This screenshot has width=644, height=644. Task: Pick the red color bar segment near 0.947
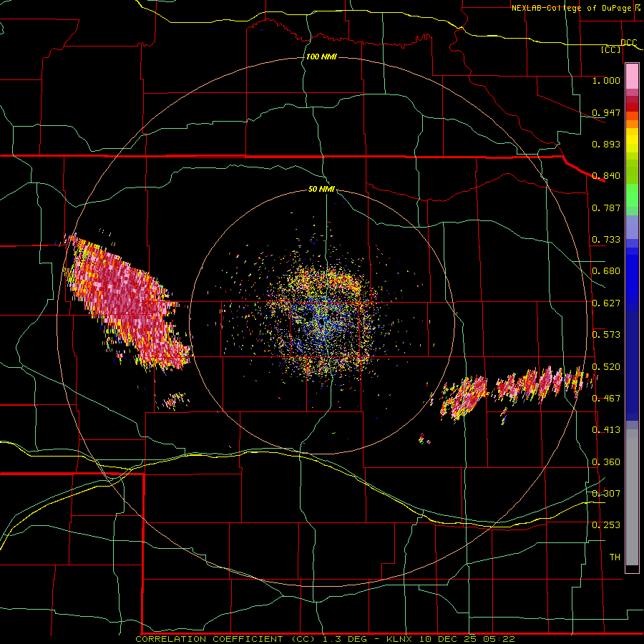[x=632, y=107]
